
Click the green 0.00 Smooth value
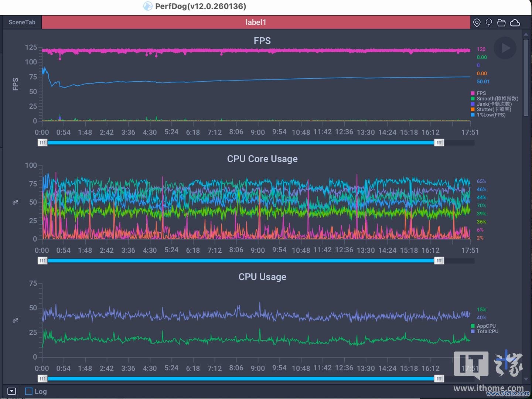point(482,57)
